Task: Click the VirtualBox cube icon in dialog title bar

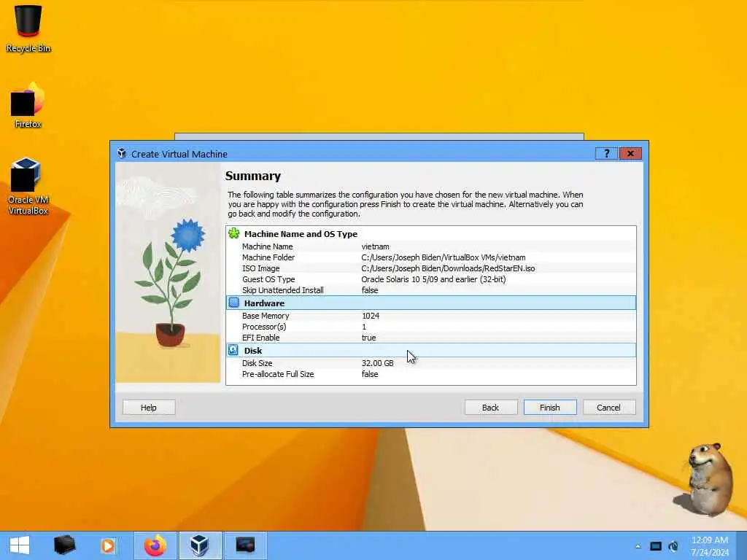Action: click(122, 153)
